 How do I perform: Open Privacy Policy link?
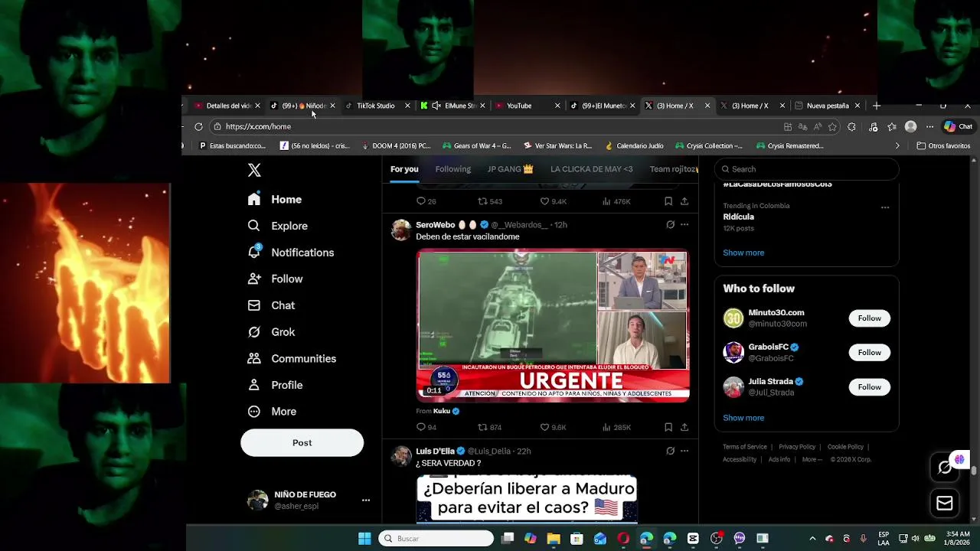click(x=797, y=447)
